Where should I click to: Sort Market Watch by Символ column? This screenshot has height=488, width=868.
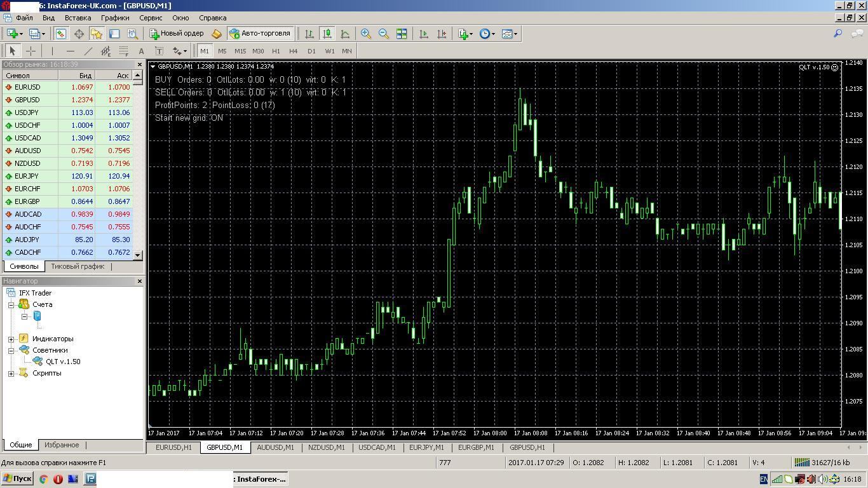(30, 75)
